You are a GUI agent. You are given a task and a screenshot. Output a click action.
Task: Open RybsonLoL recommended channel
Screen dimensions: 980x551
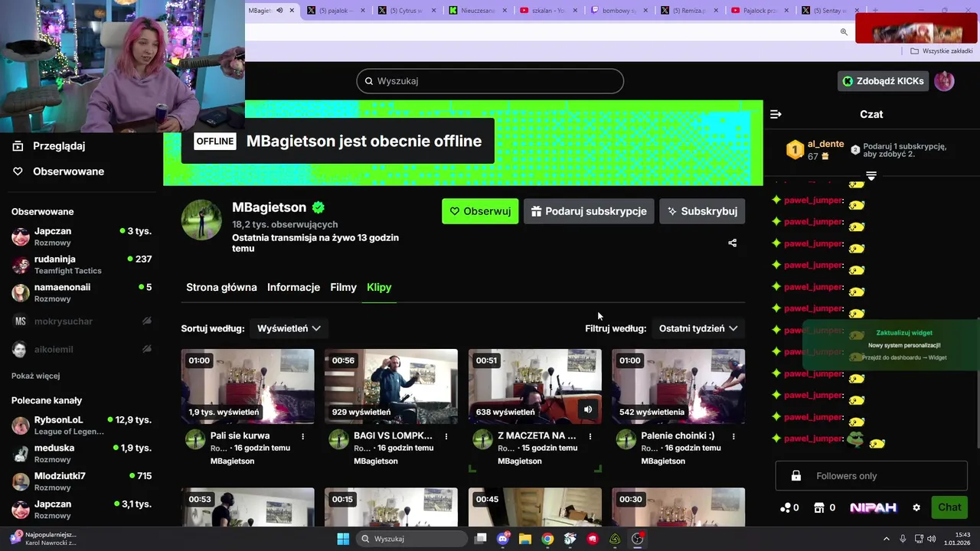coord(81,425)
